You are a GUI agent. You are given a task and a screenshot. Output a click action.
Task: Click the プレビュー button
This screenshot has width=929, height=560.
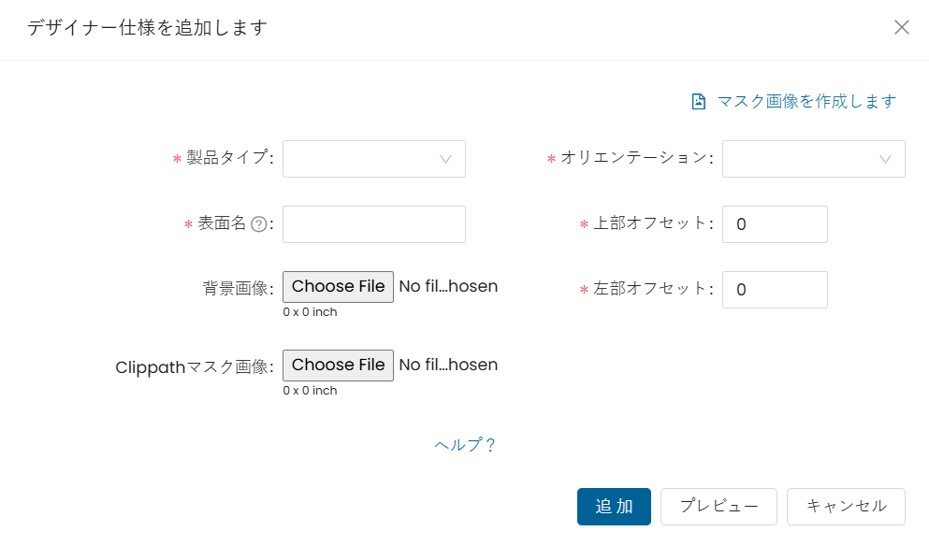(719, 507)
